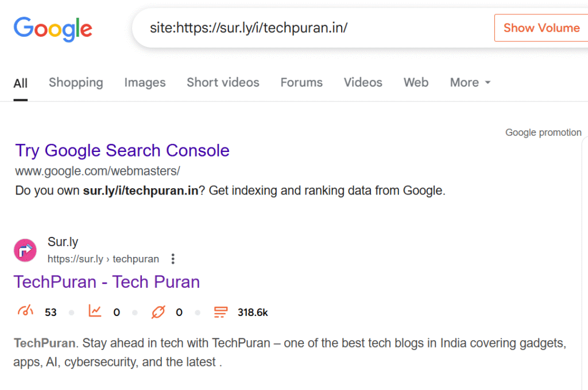Click the Google promotion label
This screenshot has height=390, width=588.
(543, 132)
